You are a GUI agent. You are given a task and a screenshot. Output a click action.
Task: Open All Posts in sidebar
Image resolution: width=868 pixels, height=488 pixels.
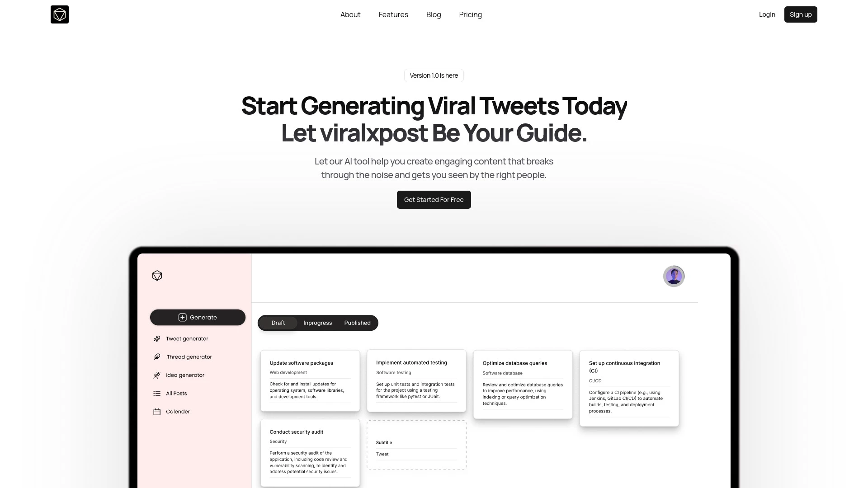pos(176,393)
